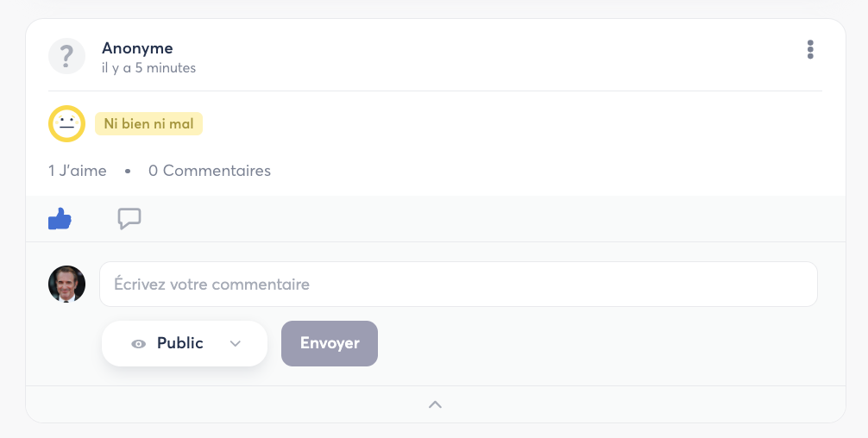Collapse the comment section with bottom chevron
868x438 pixels.
tap(436, 404)
